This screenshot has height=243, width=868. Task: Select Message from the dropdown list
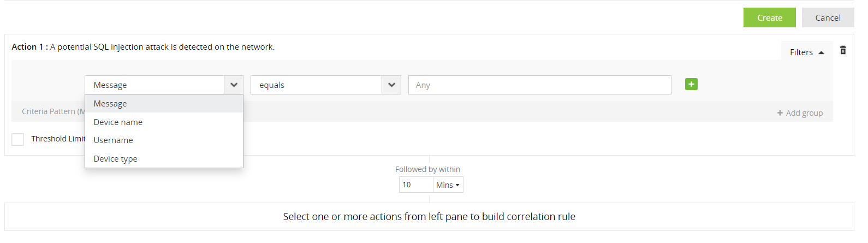pos(110,104)
